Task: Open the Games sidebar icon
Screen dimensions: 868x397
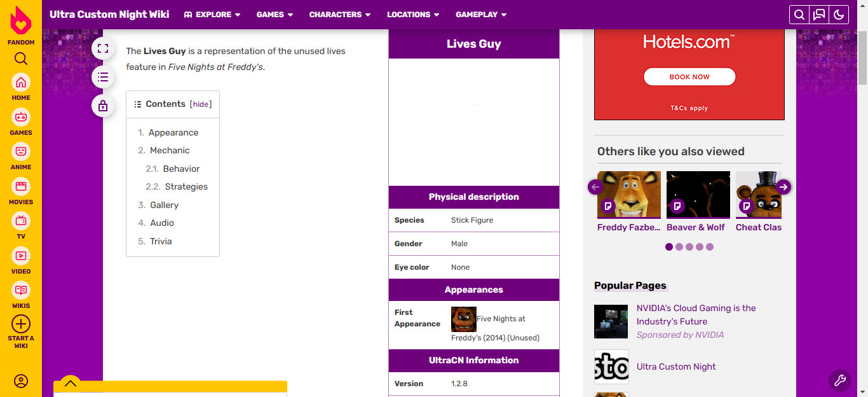Action: pyautogui.click(x=21, y=117)
